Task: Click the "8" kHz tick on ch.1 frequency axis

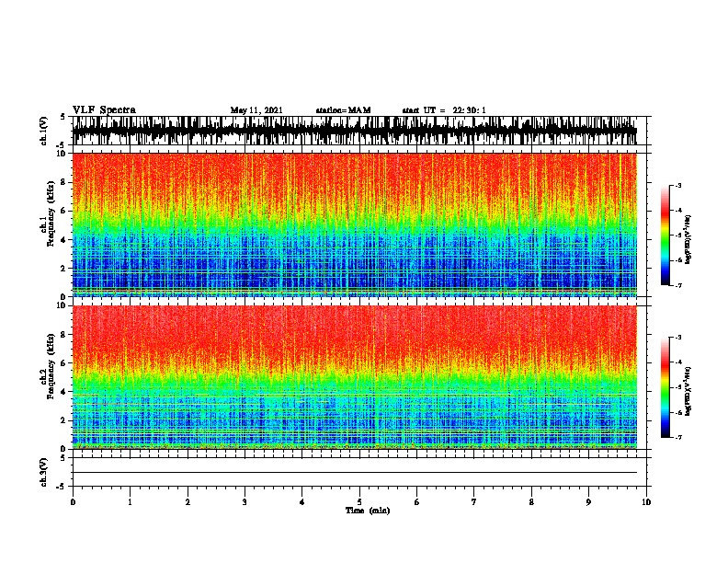Action: [x=64, y=182]
